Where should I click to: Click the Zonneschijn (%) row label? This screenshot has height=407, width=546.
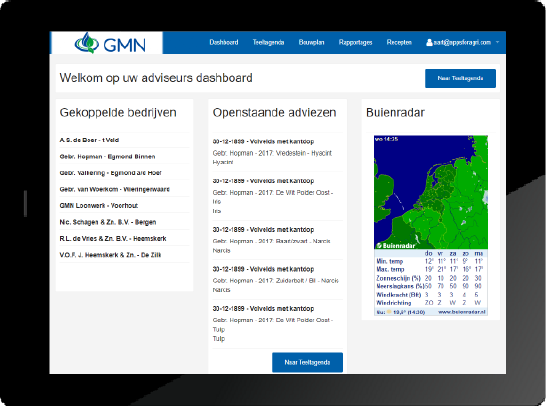[x=398, y=278]
